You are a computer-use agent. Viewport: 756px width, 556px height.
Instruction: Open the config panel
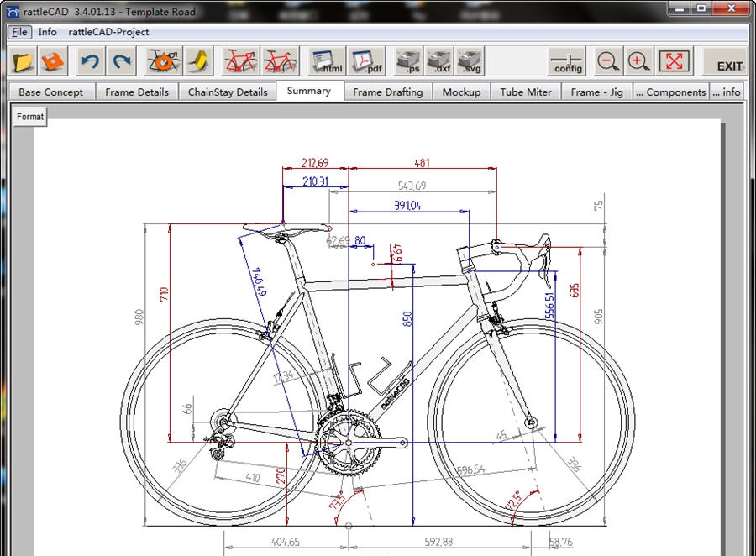pos(567,62)
